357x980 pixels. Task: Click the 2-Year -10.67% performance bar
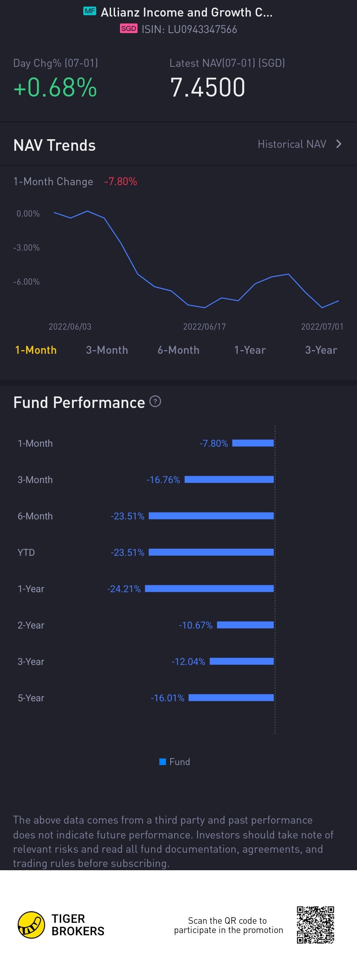[x=245, y=625]
